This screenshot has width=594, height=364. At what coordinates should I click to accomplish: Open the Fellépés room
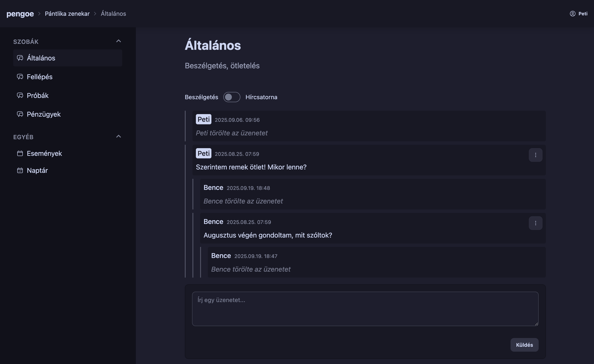click(40, 77)
